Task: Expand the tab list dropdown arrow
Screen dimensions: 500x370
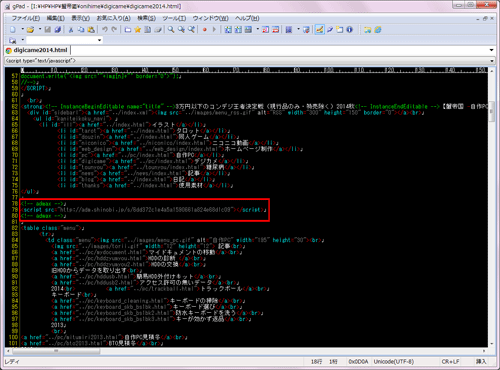Action: (491, 50)
